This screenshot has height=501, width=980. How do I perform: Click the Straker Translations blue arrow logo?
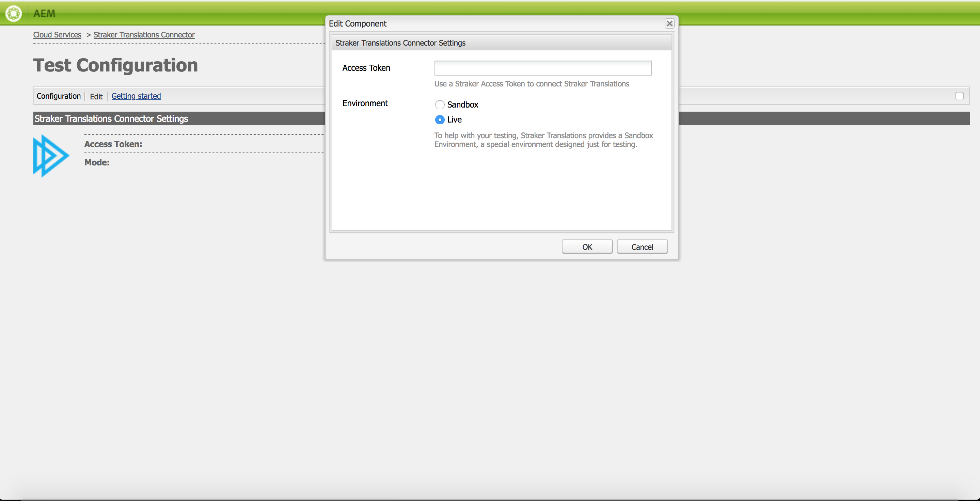[51, 156]
